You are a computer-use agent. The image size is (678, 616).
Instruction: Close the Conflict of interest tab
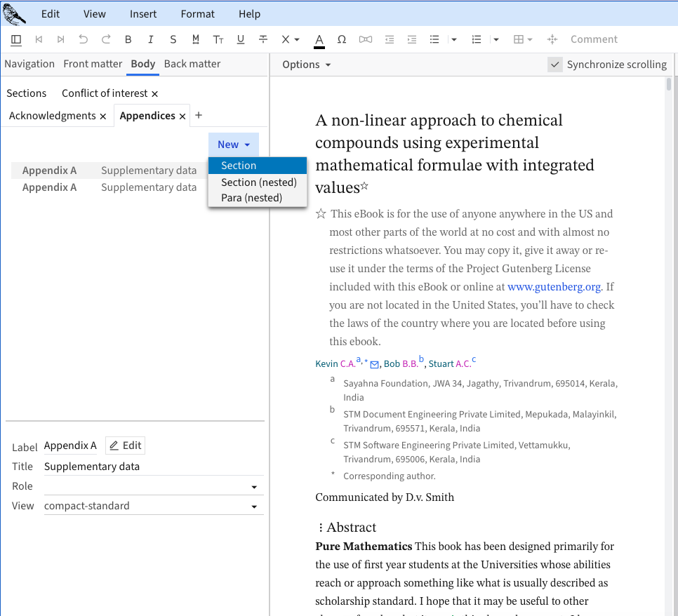[155, 93]
